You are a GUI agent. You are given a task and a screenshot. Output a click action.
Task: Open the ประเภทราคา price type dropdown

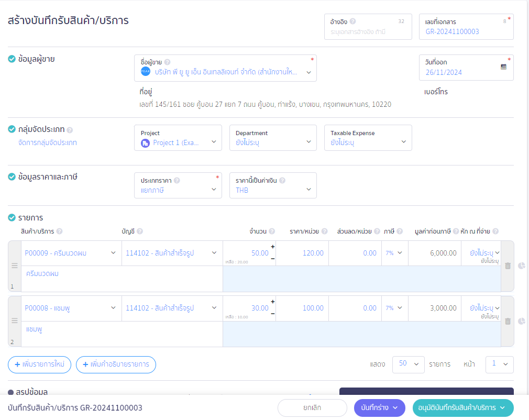[178, 185]
